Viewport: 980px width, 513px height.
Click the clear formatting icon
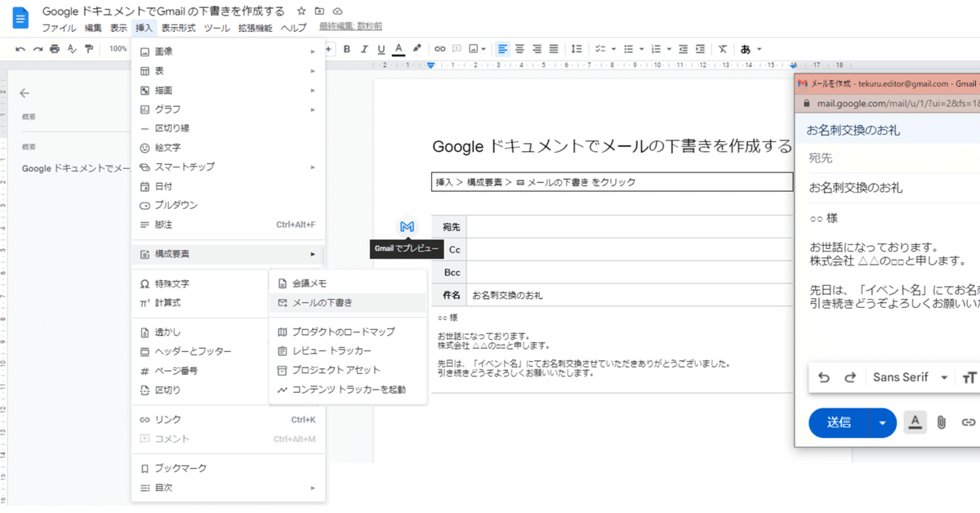(724, 49)
